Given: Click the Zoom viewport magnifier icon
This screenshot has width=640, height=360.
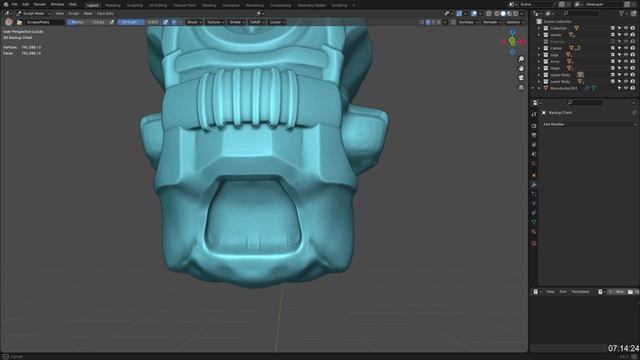Looking at the screenshot, I should pyautogui.click(x=521, y=59).
